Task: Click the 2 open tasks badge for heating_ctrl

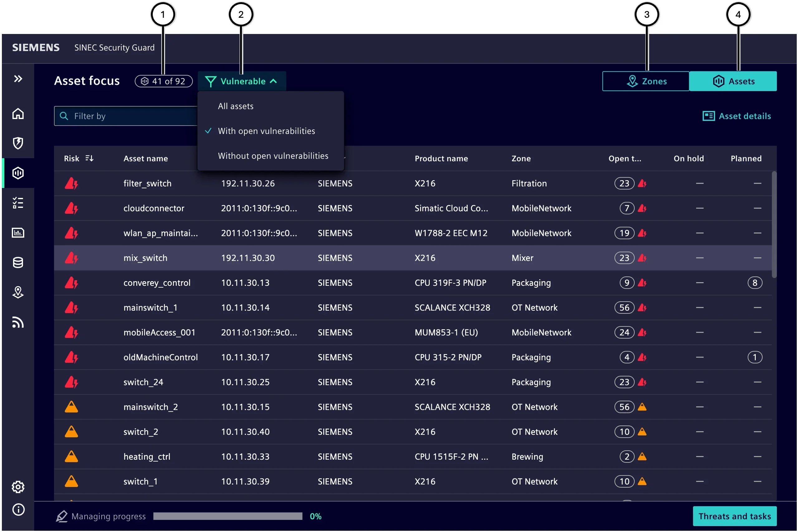Action: (627, 457)
